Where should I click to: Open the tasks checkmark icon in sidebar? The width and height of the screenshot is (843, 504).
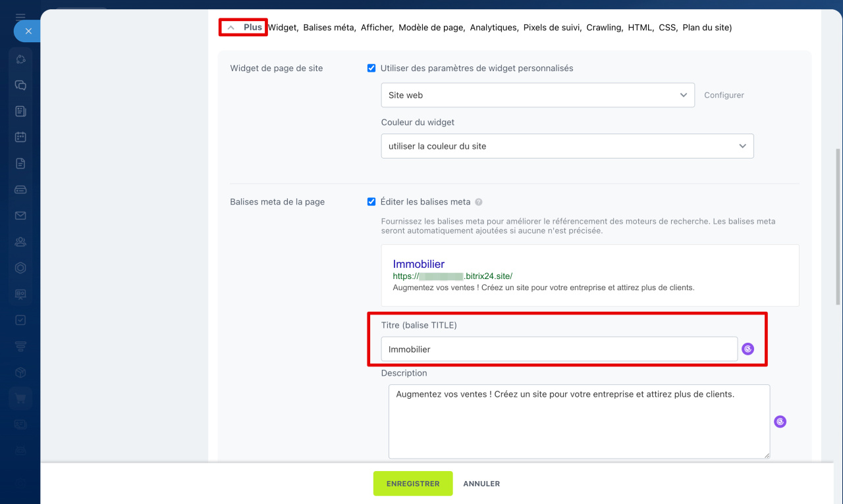click(x=20, y=320)
